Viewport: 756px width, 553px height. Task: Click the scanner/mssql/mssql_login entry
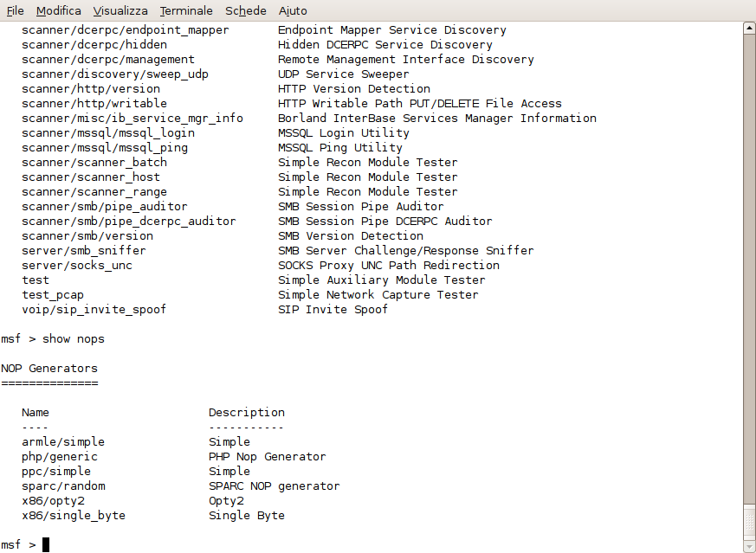tap(108, 133)
